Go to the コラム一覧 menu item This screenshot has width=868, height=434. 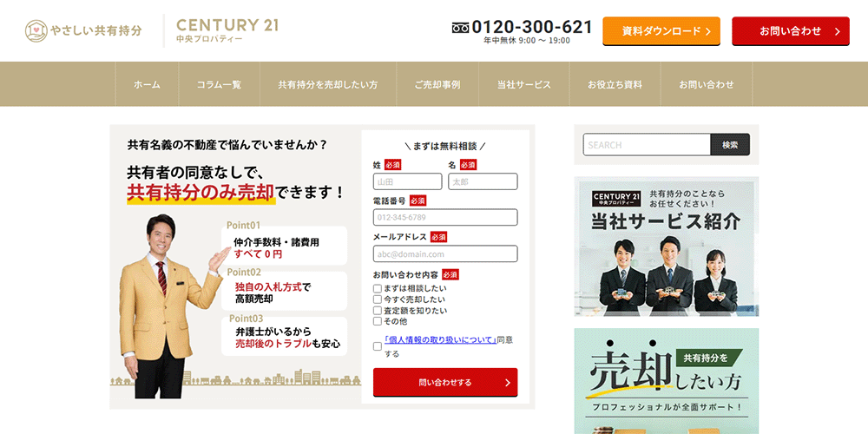pyautogui.click(x=219, y=84)
